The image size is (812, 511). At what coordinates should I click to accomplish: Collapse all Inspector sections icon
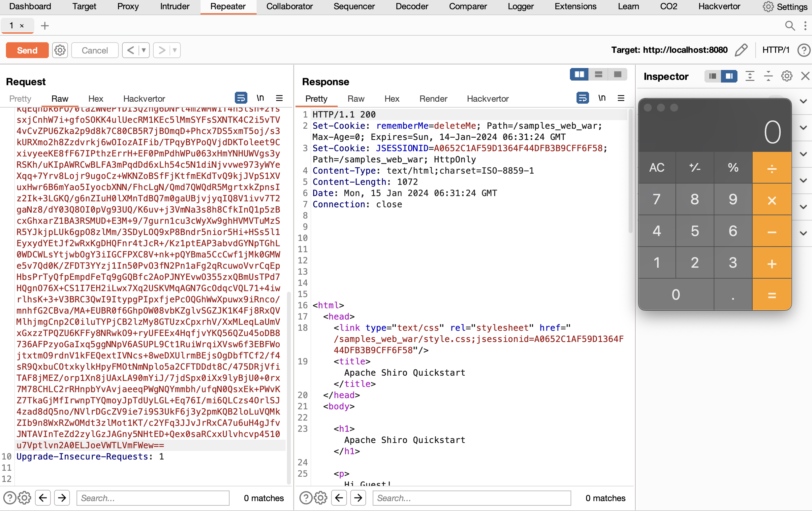(768, 76)
